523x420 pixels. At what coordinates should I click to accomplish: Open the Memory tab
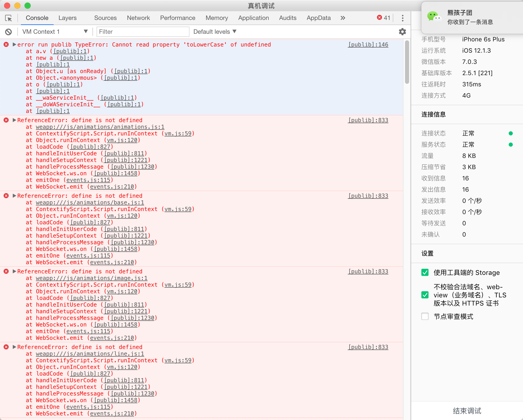click(217, 18)
